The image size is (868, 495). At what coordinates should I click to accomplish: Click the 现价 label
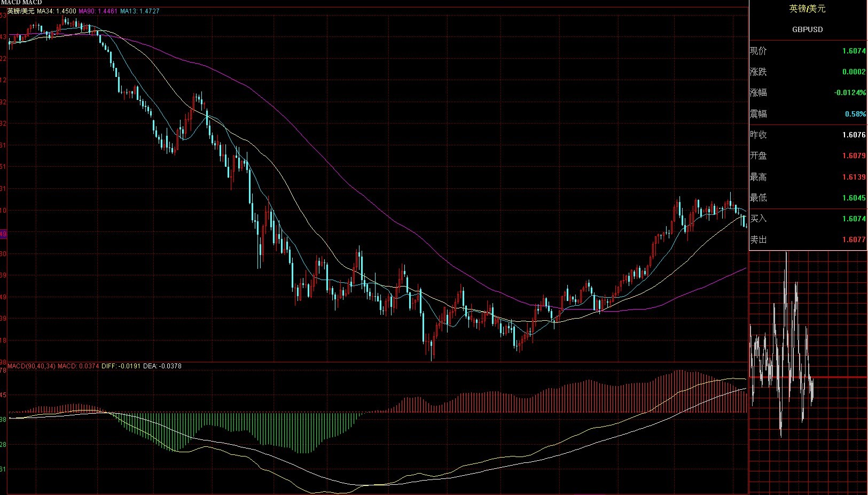click(x=758, y=51)
